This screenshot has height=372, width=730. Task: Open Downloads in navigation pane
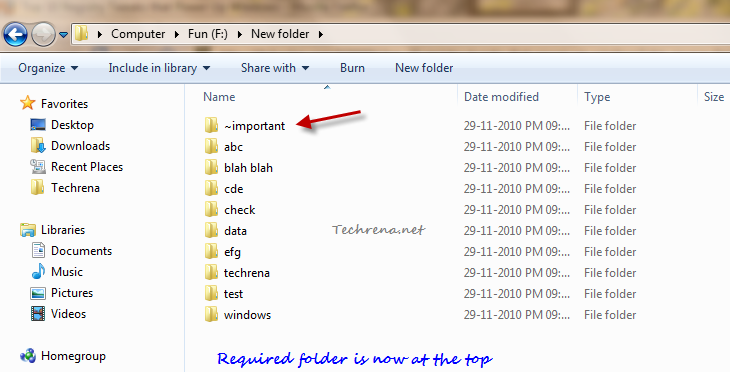coord(81,146)
